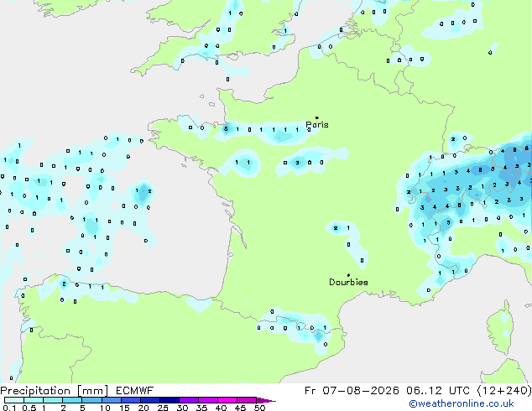Image resolution: width=532 pixels, height=411 pixels.
Task: Click the '30' legend scale label
Action: coord(182,408)
